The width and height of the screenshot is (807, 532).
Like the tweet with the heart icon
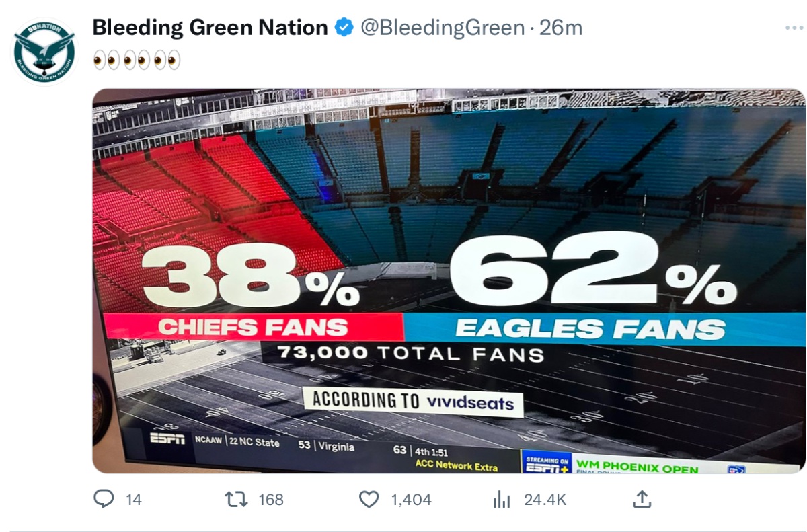369,499
